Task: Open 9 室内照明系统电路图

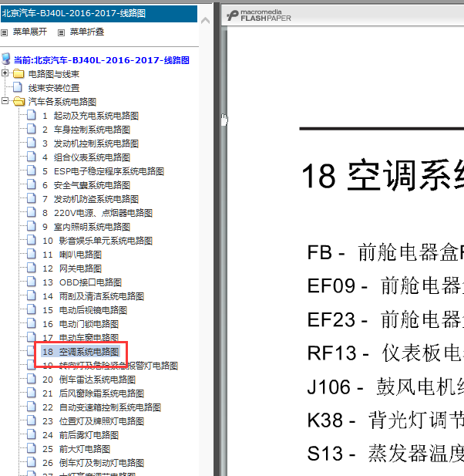Action: 86,227
